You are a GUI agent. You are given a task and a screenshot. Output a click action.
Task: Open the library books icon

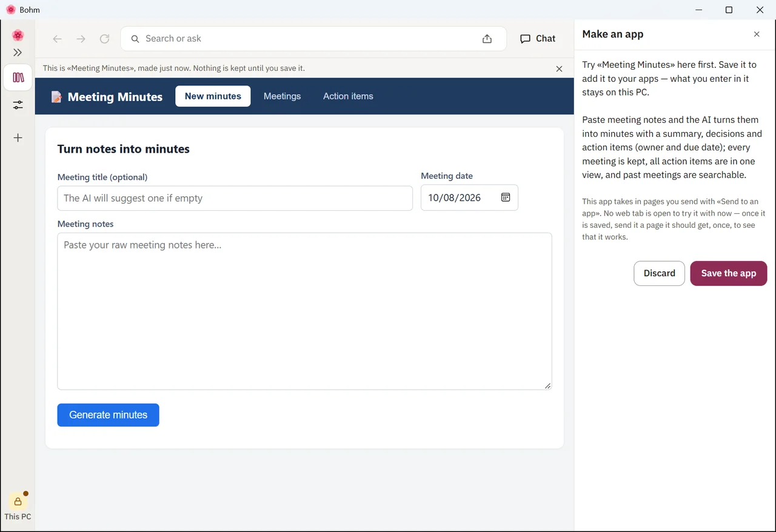coord(18,78)
